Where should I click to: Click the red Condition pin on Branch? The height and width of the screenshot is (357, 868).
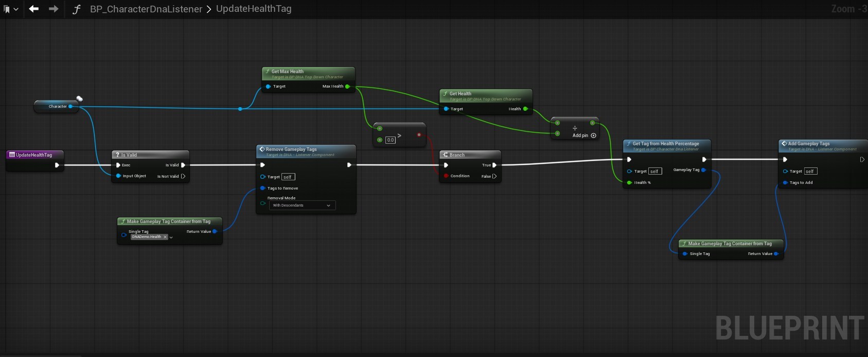point(446,176)
